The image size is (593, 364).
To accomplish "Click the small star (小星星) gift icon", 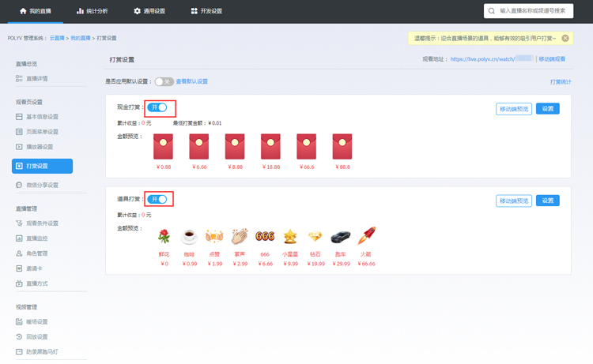I will pos(290,237).
